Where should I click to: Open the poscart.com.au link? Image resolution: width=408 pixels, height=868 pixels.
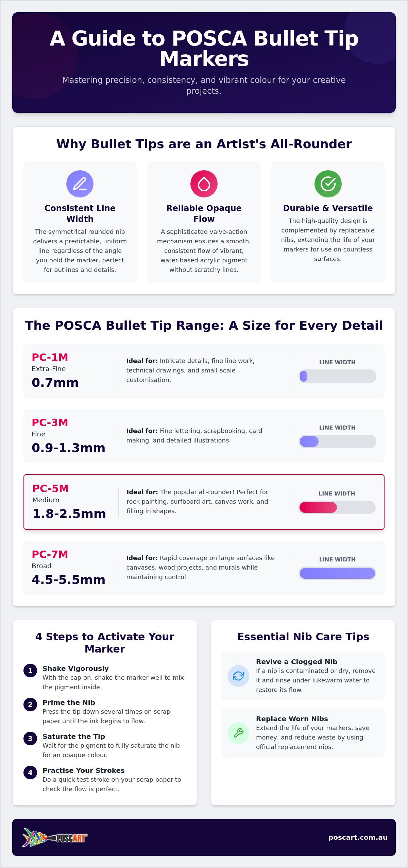click(x=358, y=837)
